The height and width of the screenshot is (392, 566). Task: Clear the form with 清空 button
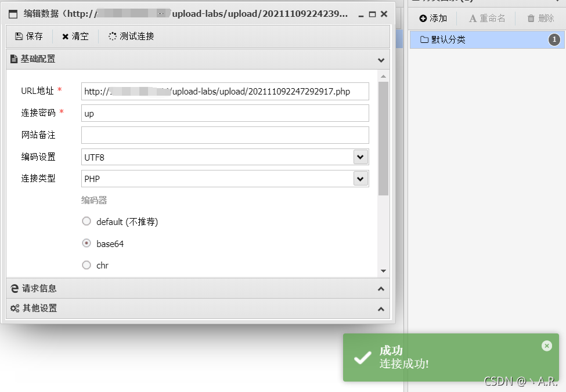[x=75, y=37]
